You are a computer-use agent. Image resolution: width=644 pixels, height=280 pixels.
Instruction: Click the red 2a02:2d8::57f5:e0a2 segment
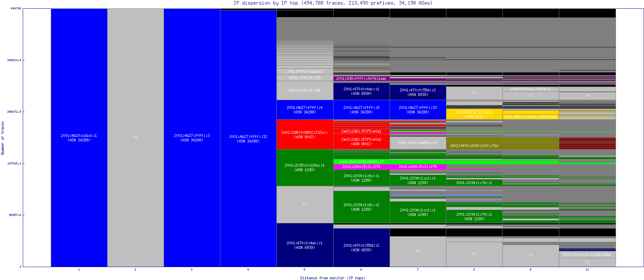361,141
